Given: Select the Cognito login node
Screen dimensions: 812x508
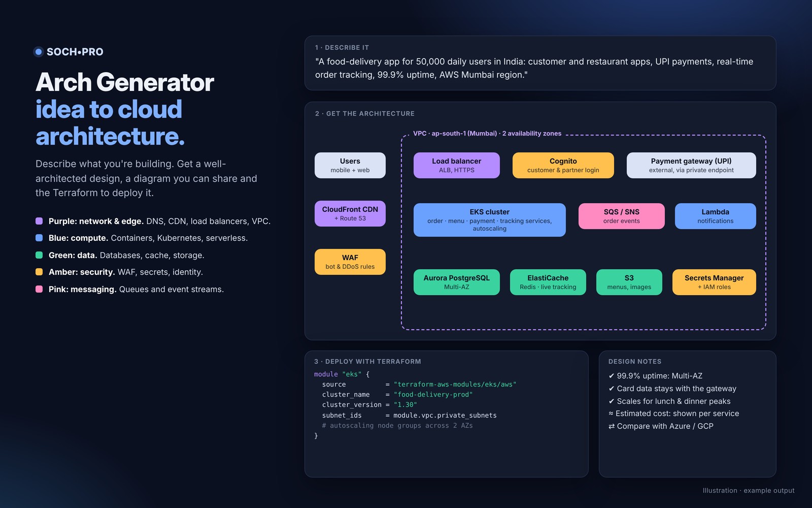Looking at the screenshot, I should [563, 165].
